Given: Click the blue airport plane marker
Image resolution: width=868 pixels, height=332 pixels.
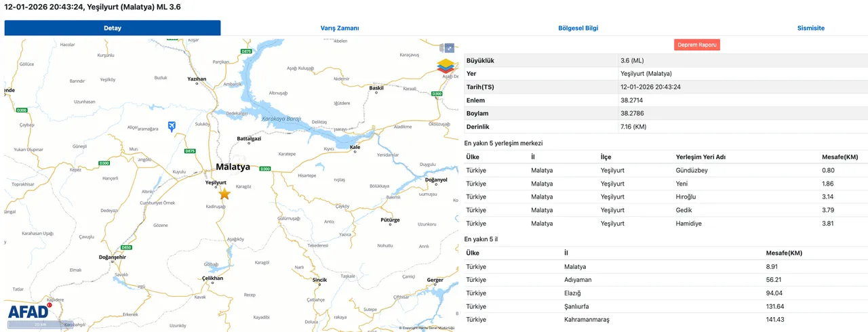Looking at the screenshot, I should pos(172,127).
